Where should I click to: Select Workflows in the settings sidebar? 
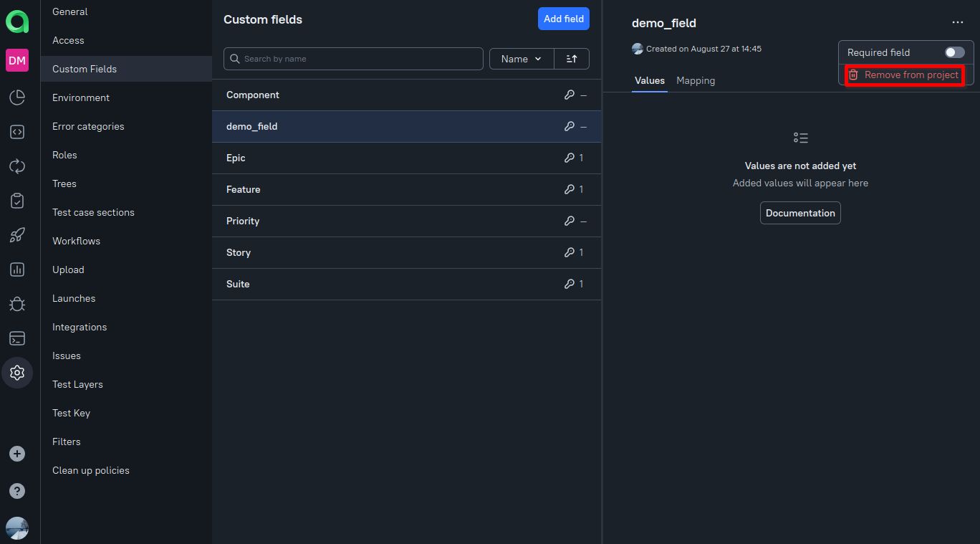point(76,241)
